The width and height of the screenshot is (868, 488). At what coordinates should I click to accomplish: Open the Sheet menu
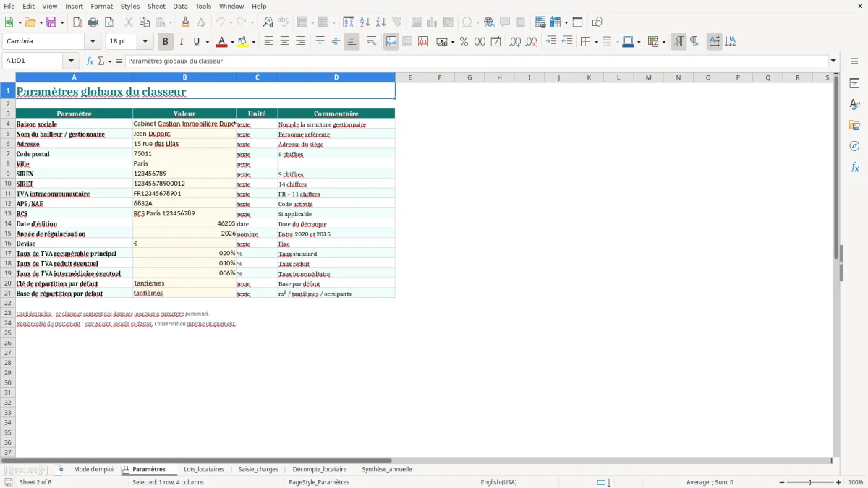tap(156, 6)
